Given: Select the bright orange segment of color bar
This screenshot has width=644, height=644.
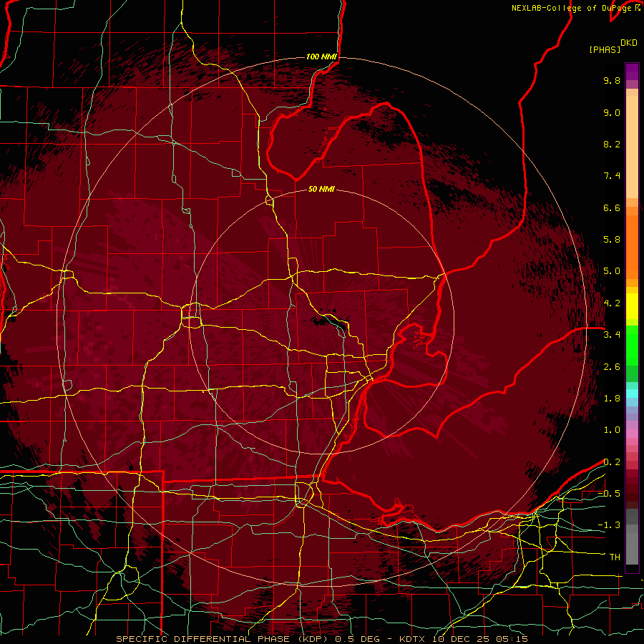Looking at the screenshot, I should click(x=632, y=248).
